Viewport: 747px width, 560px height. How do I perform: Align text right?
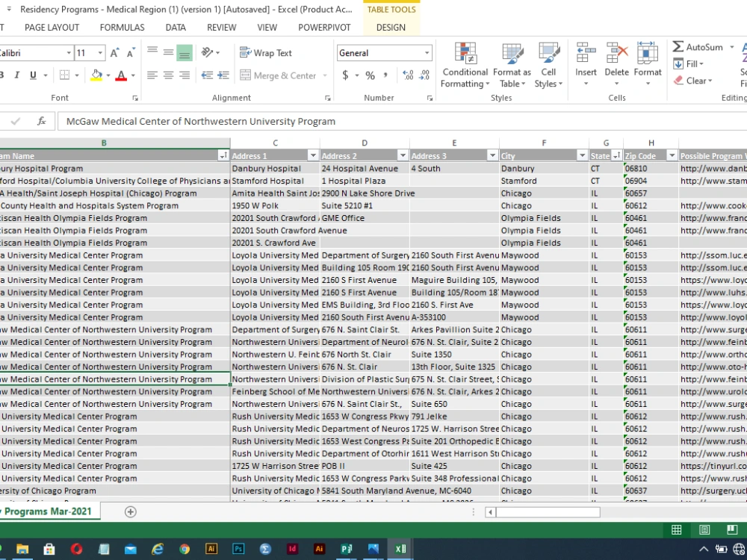click(x=185, y=75)
